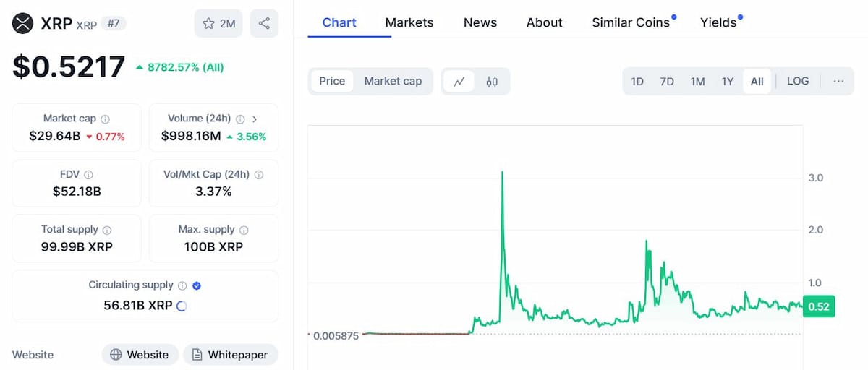Click the current price 0.52 chart label
868x370 pixels.
[x=819, y=306]
